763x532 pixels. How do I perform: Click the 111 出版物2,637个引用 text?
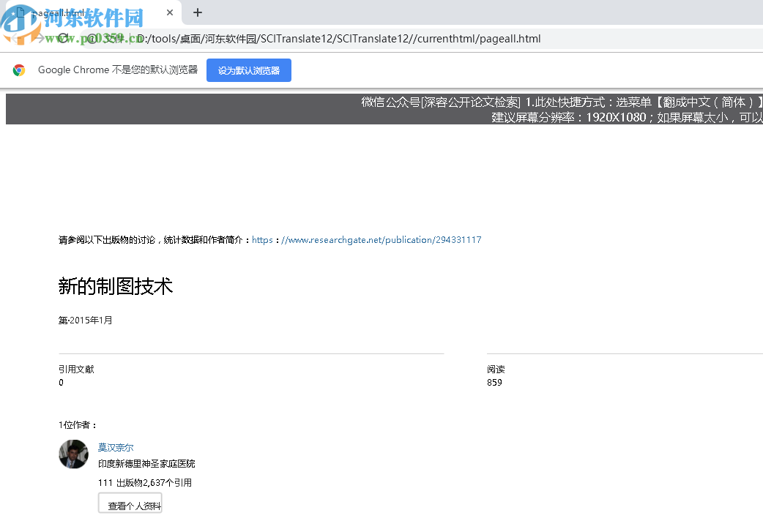click(145, 483)
